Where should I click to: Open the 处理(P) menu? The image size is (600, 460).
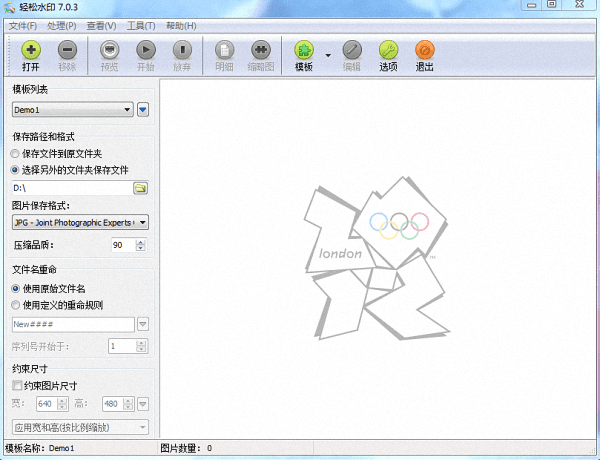[62, 26]
